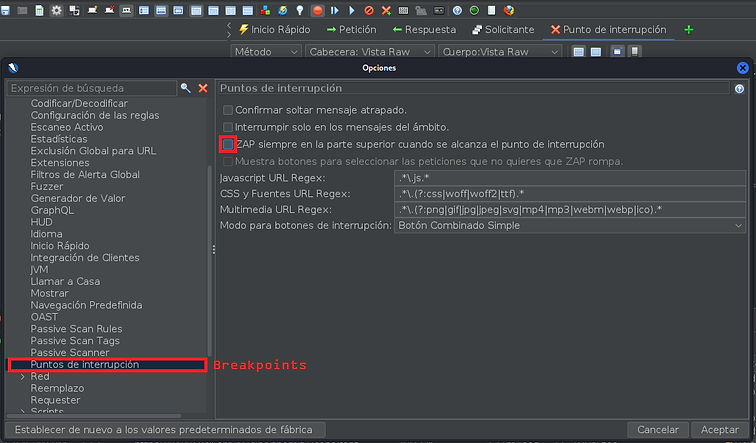Screen dimensions: 756x443
Task: Click the Manage Add-ons colored blocks icon
Action: point(265,10)
